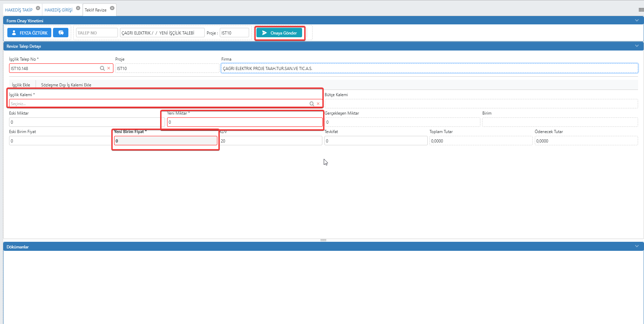This screenshot has height=324, width=644.
Task: Switch to the HAKEDİŞ GİRİŞİ tab
Action: pyautogui.click(x=59, y=10)
